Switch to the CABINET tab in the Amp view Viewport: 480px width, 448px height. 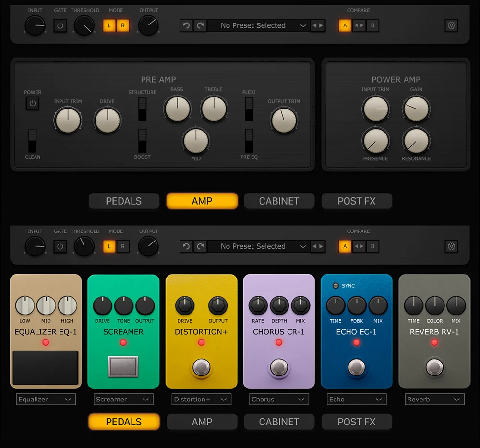coord(279,201)
